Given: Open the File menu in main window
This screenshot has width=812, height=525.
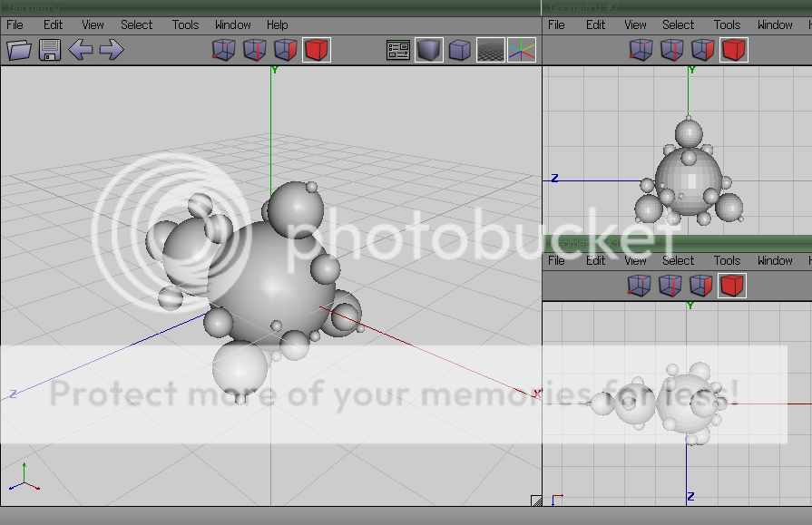Looking at the screenshot, I should (x=15, y=24).
